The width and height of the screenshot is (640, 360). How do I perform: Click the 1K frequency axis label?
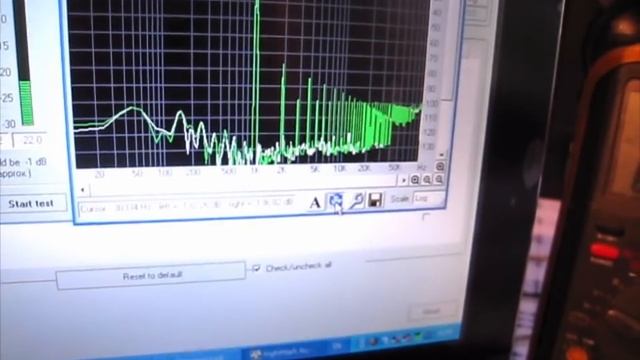point(255,171)
